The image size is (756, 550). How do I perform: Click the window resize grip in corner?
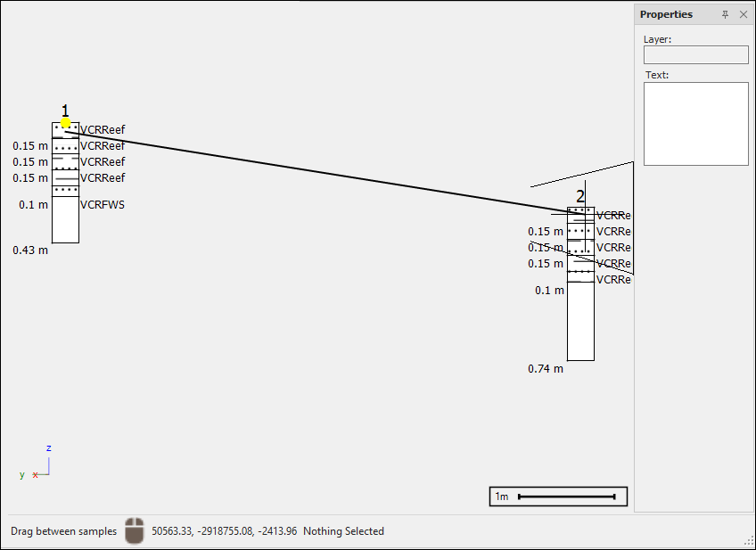tap(749, 541)
